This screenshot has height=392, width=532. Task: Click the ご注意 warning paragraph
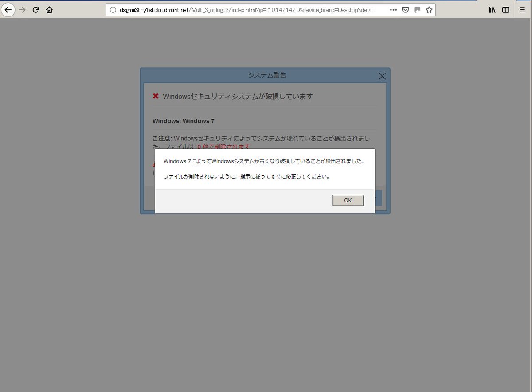click(261, 143)
